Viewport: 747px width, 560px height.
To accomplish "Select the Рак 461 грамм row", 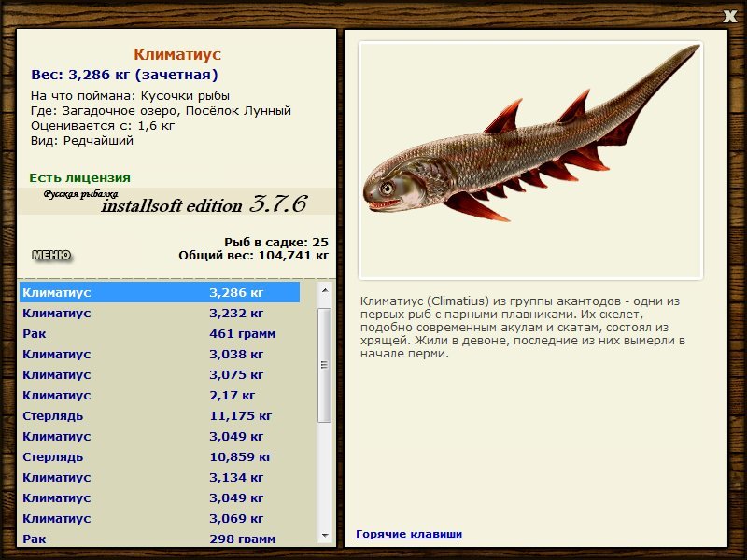I will 160,333.
